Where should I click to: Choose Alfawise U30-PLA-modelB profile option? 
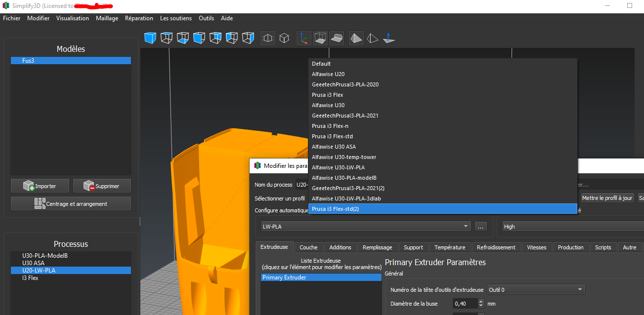click(443, 178)
